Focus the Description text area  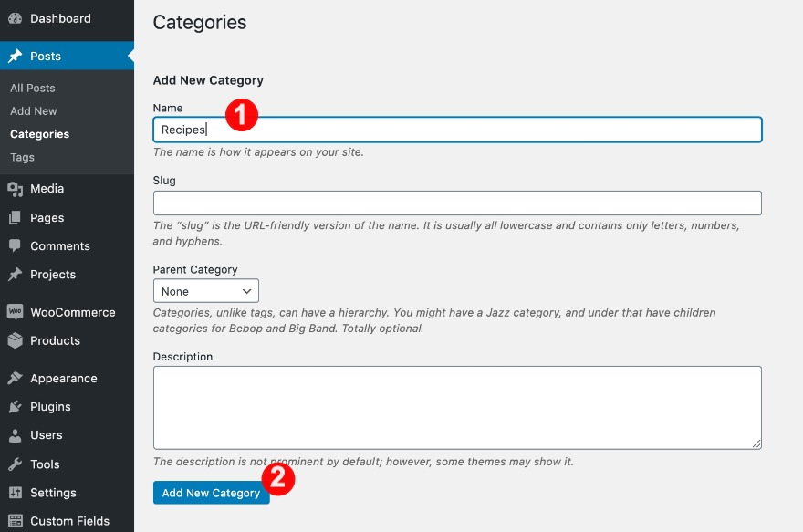pyautogui.click(x=457, y=407)
